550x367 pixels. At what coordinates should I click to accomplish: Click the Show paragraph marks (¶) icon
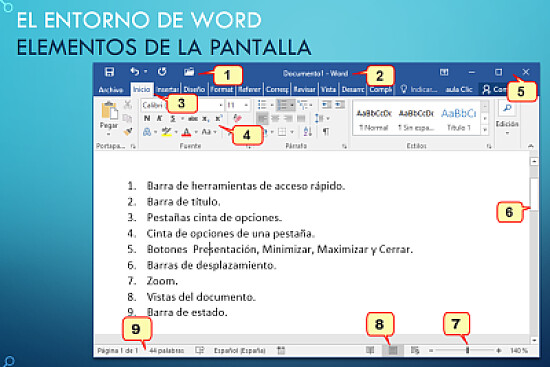(x=326, y=132)
